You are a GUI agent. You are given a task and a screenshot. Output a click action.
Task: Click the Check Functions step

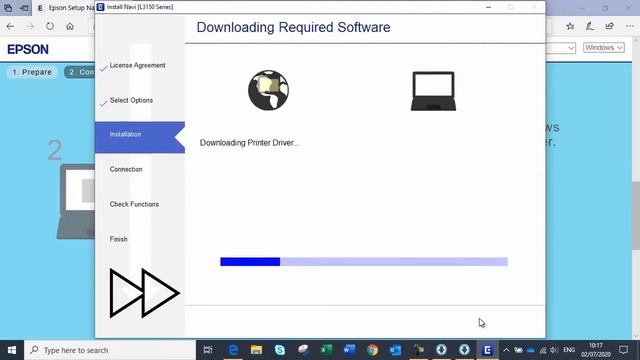pyautogui.click(x=134, y=204)
